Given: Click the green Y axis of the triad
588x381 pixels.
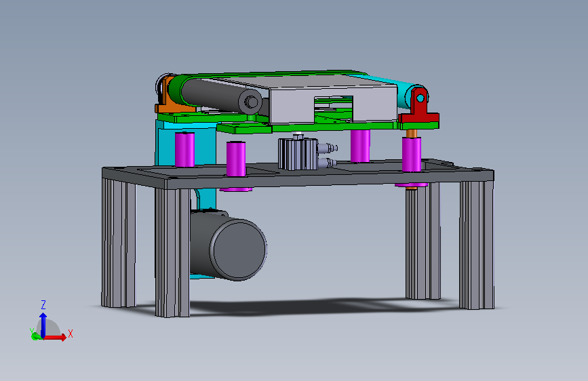Looking at the screenshot, I should (x=35, y=336).
